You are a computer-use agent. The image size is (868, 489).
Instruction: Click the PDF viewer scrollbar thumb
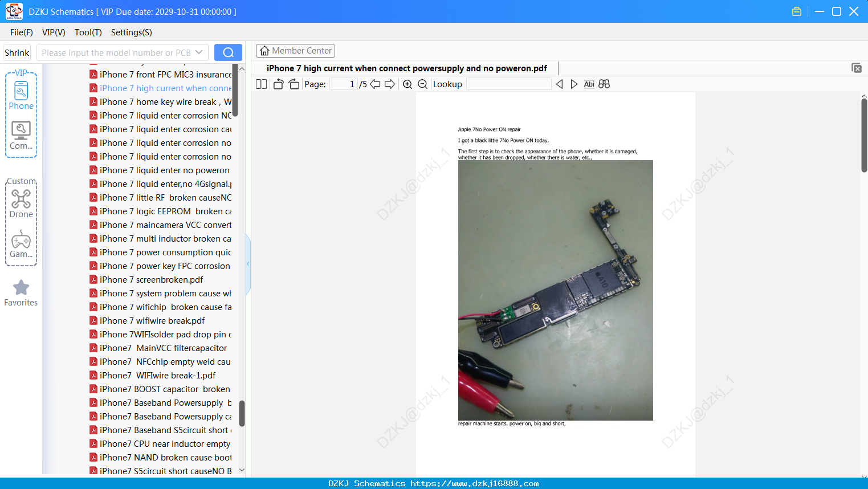(864, 135)
